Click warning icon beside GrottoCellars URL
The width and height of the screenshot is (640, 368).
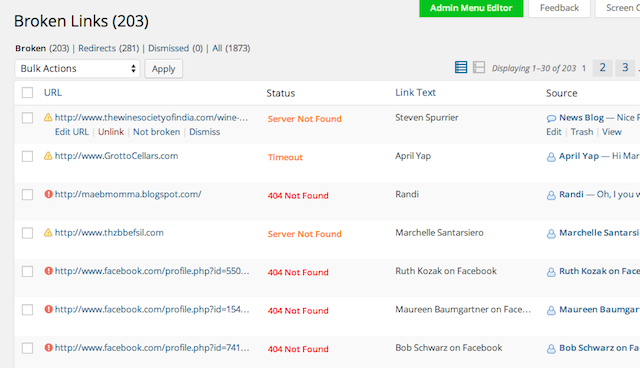pyautogui.click(x=48, y=156)
